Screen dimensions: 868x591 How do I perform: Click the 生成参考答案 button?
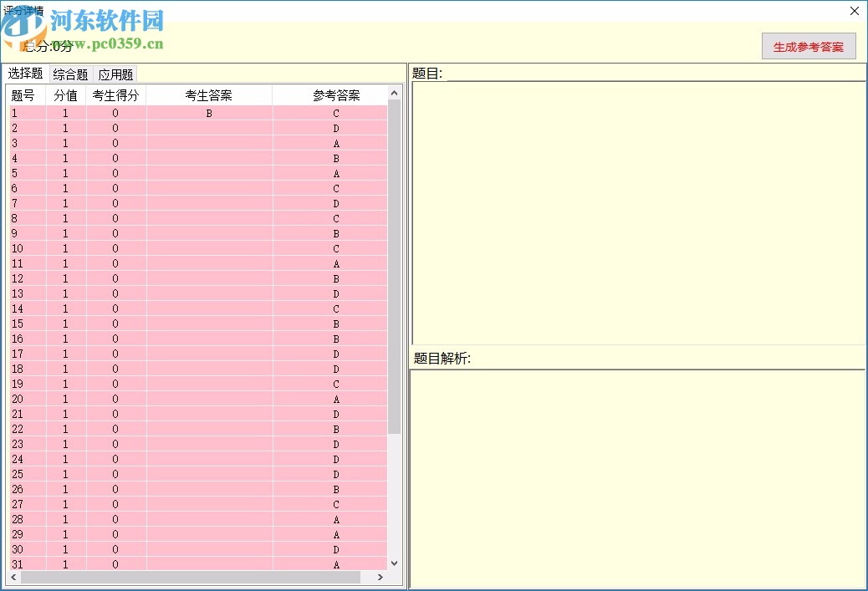(809, 47)
